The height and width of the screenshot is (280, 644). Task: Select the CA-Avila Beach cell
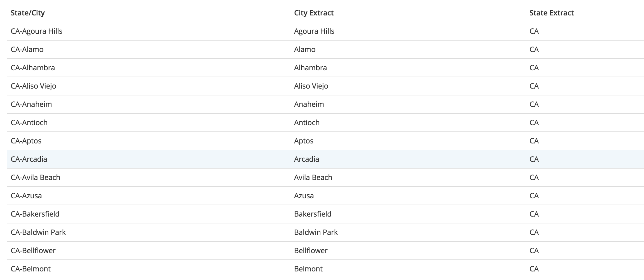35,177
